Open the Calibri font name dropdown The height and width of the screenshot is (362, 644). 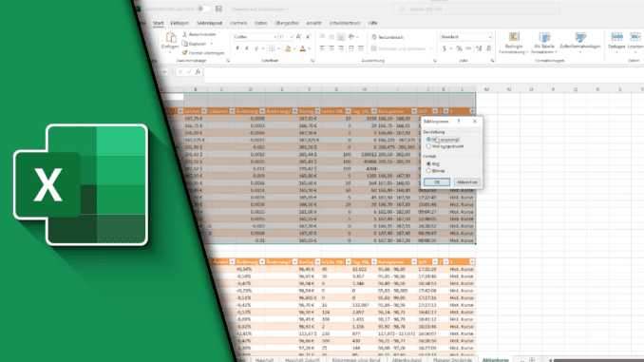click(x=275, y=37)
